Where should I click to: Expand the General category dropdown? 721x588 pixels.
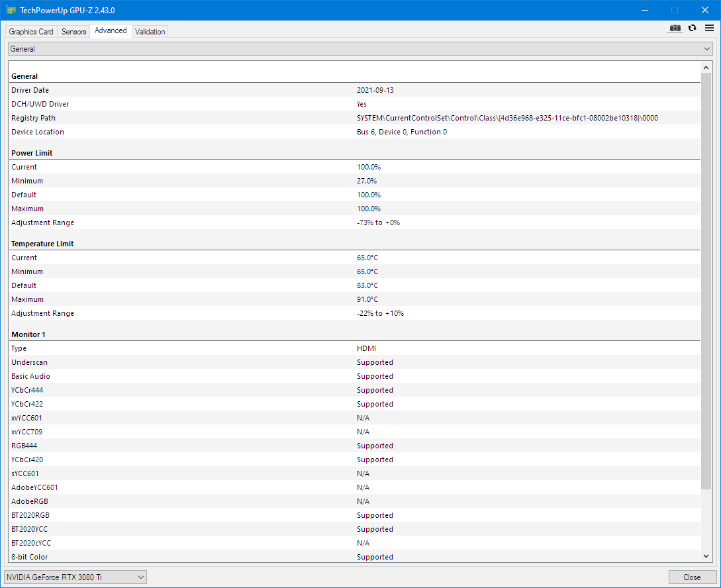(360, 49)
